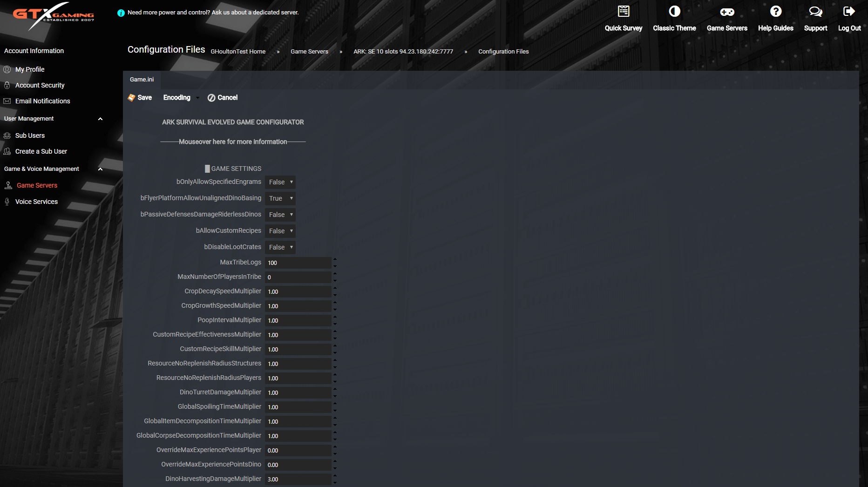Click the MaxNumberOfPlayersInTribe input field
The height and width of the screenshot is (487, 868).
pyautogui.click(x=298, y=277)
